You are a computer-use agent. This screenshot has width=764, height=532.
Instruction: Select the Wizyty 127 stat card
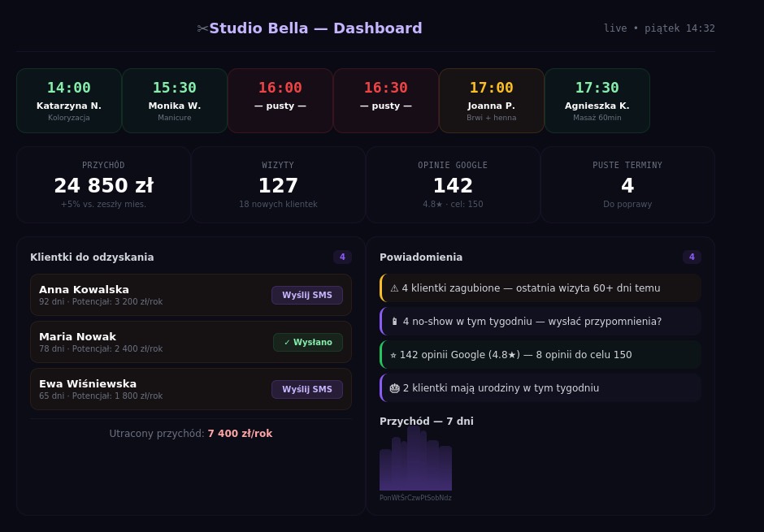(278, 184)
